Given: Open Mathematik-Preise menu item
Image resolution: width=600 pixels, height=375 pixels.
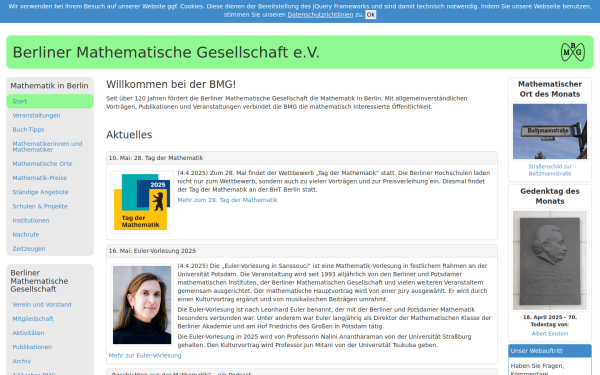Looking at the screenshot, I should [x=39, y=178].
